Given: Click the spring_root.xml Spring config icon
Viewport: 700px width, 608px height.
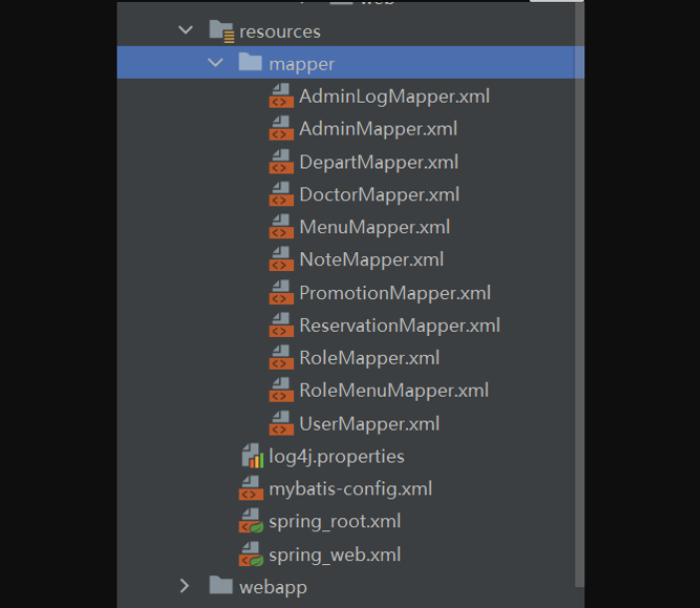Looking at the screenshot, I should (251, 521).
